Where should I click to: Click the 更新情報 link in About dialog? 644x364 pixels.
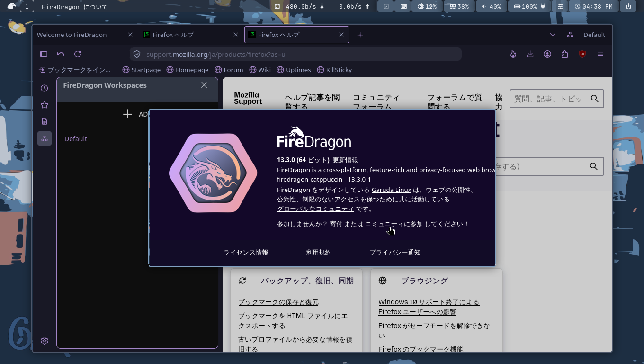[345, 160]
